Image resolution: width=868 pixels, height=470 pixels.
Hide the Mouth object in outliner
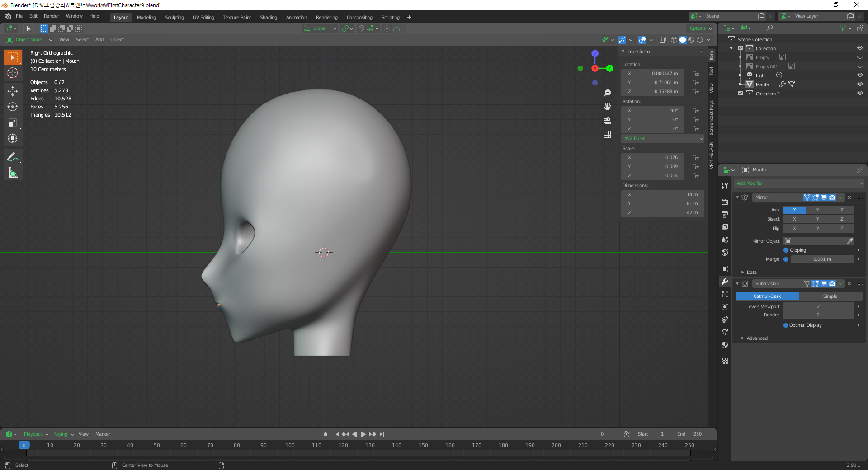click(859, 85)
